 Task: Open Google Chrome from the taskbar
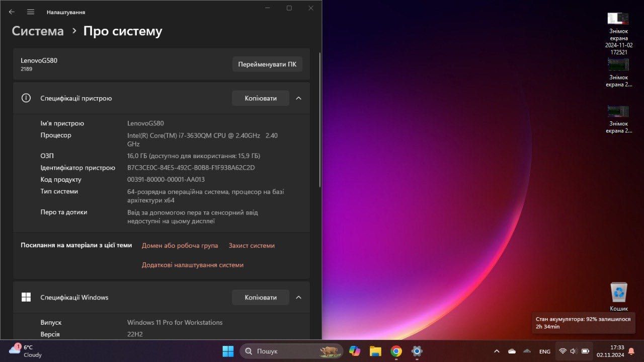pos(396,351)
